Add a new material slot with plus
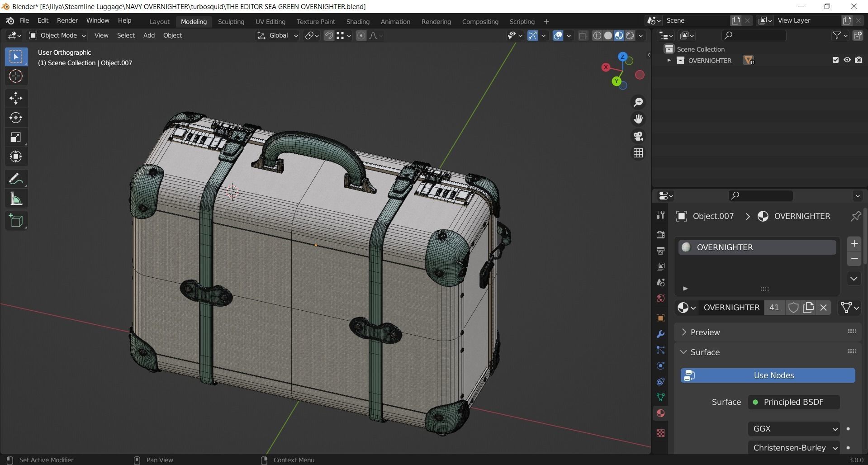The image size is (868, 465). point(854,243)
